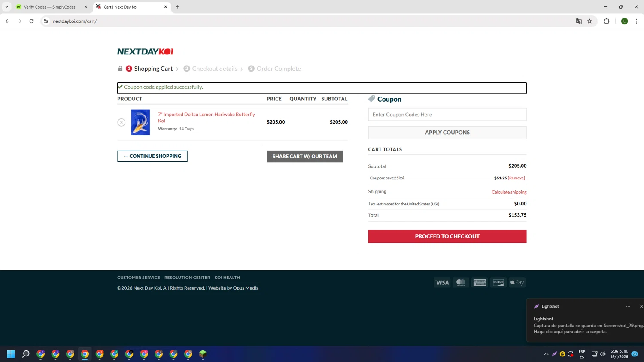Open a new browser tab
Screen dimensions: 644x362
tap(178, 7)
